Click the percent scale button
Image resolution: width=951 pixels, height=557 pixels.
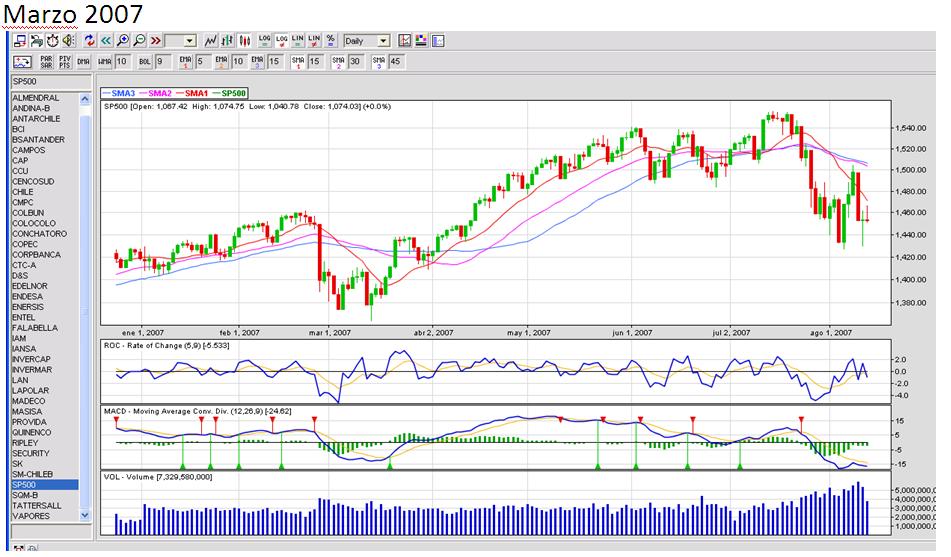tap(331, 41)
